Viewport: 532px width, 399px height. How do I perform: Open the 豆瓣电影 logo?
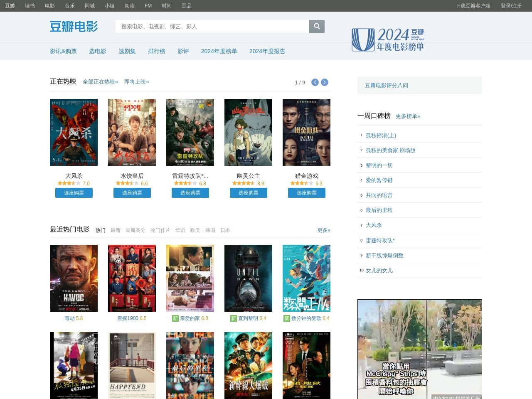(x=74, y=27)
